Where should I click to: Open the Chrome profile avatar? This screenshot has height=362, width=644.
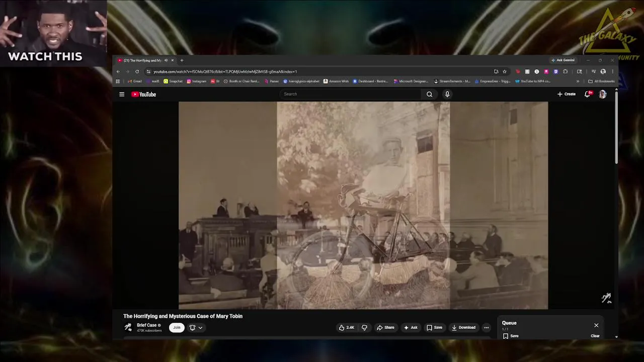coord(603,71)
